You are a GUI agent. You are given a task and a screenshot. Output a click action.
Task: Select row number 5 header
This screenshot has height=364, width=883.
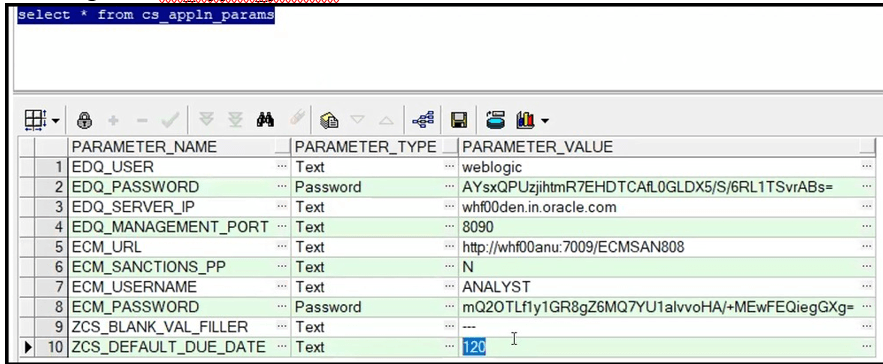(x=51, y=247)
